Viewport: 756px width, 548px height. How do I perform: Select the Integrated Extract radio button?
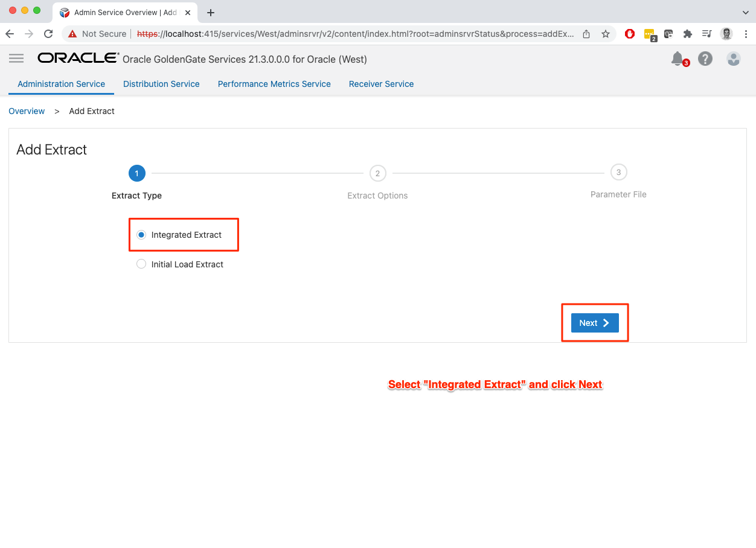coord(141,235)
